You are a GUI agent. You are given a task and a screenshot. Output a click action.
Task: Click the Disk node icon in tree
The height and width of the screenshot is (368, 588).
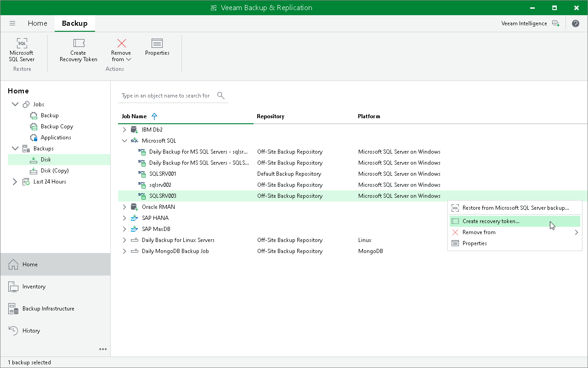(x=34, y=160)
